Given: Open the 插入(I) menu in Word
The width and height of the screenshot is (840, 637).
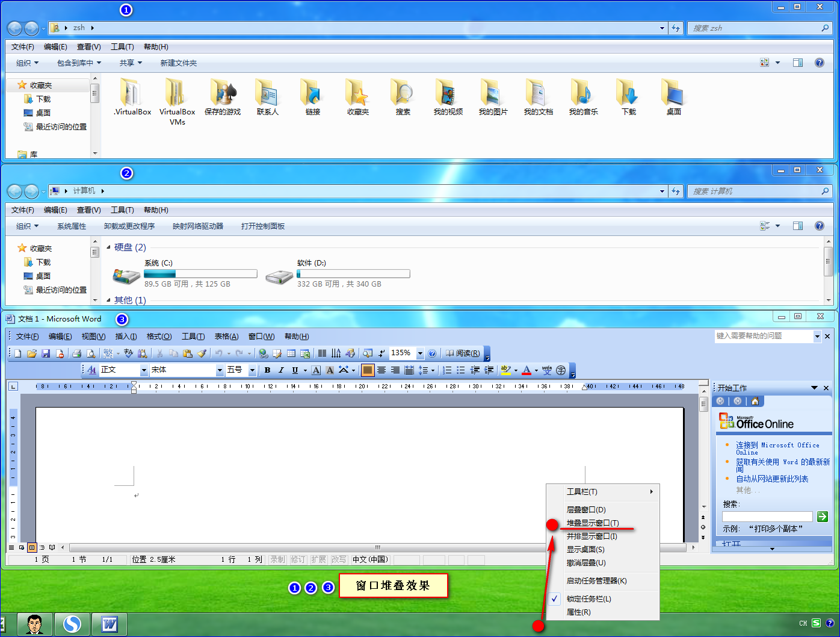Looking at the screenshot, I should click(x=126, y=337).
